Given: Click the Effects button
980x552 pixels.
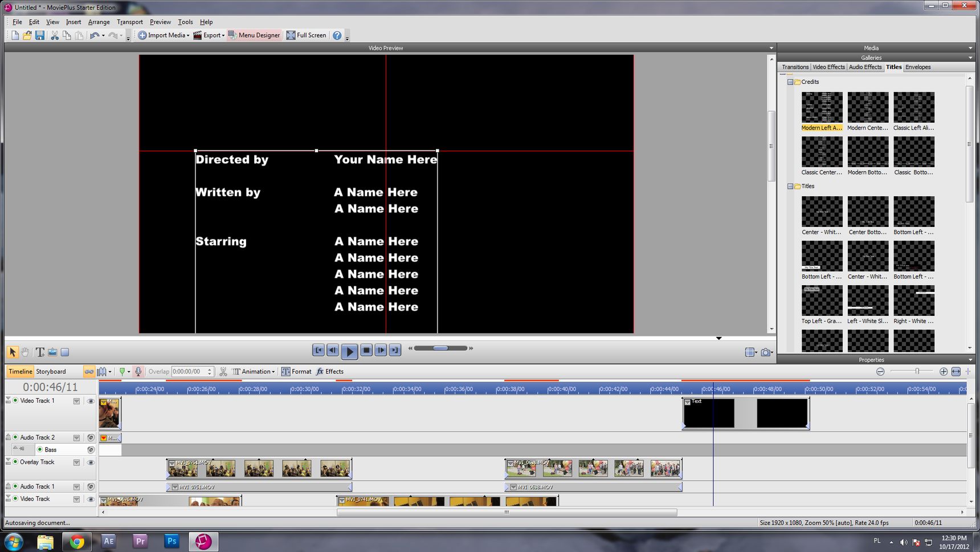Looking at the screenshot, I should 330,371.
